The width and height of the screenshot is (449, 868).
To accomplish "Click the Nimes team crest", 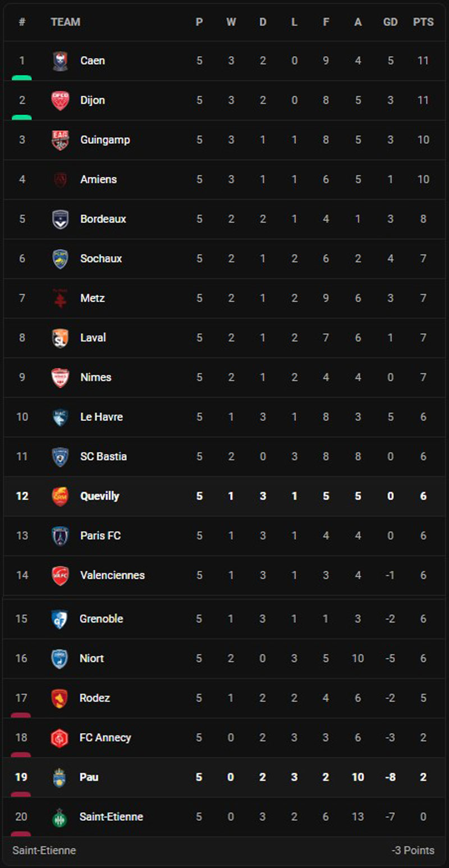I will click(x=60, y=378).
